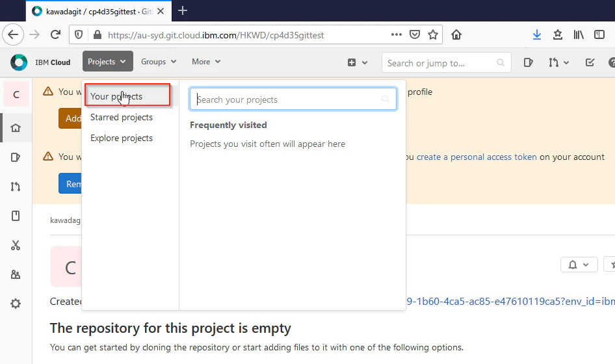
Task: Open the notification bell dropdown
Action: (579, 265)
